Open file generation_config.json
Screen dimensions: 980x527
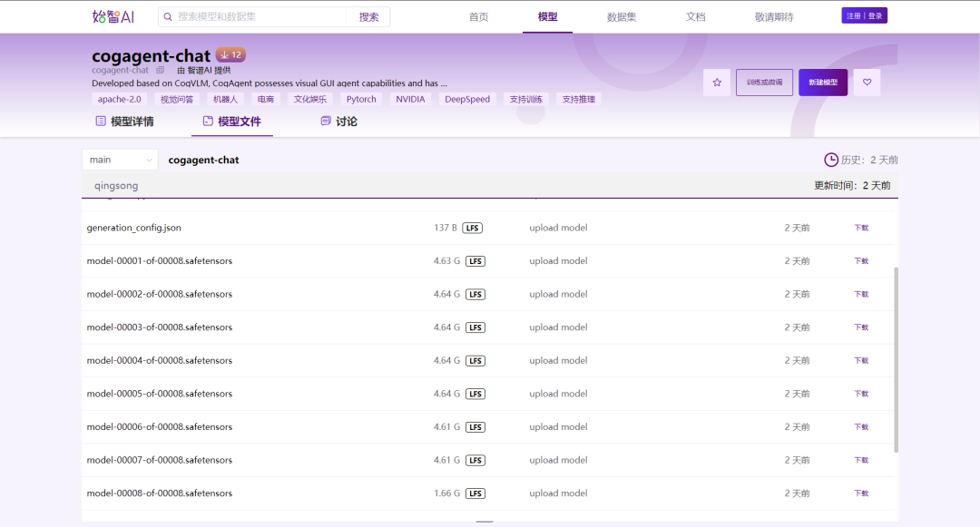coord(133,228)
